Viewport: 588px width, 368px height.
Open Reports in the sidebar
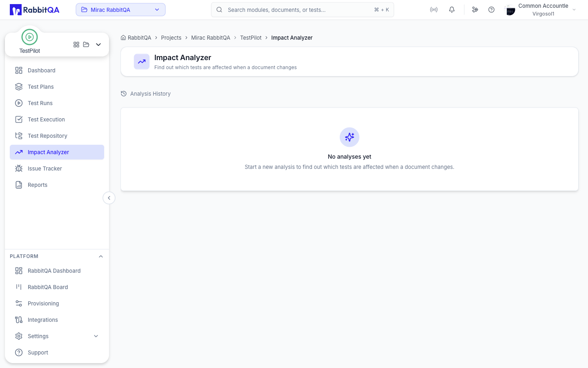click(x=57, y=185)
